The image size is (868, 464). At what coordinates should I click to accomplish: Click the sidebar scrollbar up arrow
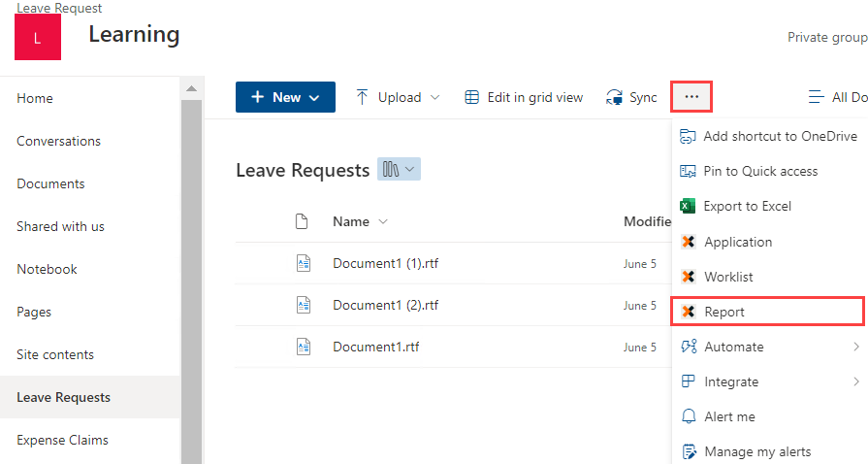tap(191, 89)
